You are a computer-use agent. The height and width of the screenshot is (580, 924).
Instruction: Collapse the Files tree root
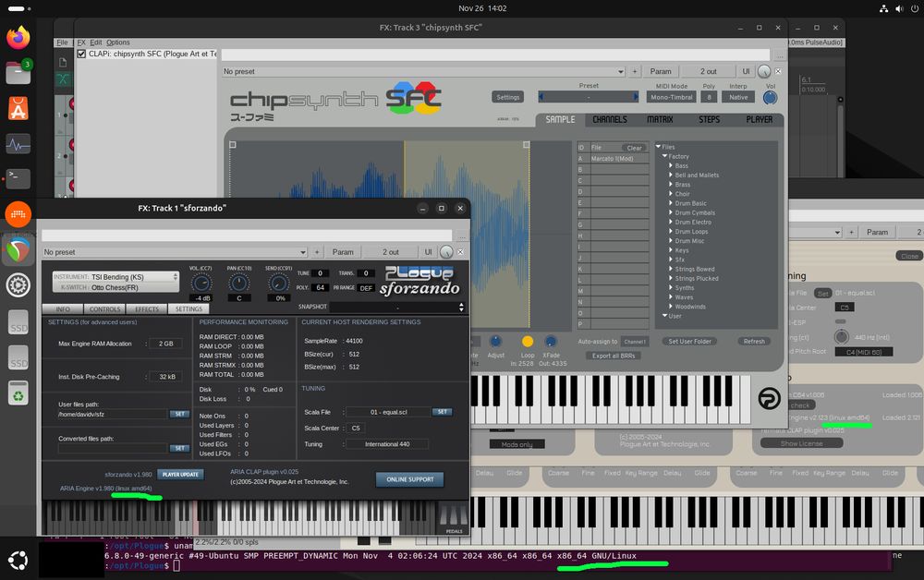pyautogui.click(x=658, y=147)
